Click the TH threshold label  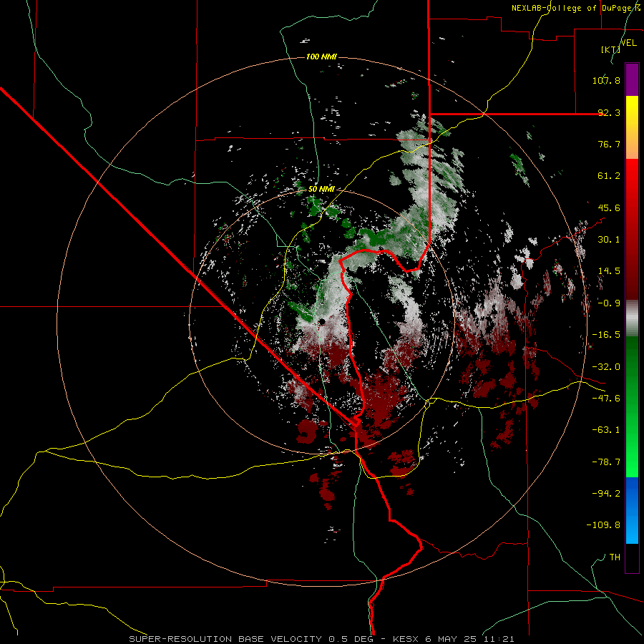tap(615, 557)
